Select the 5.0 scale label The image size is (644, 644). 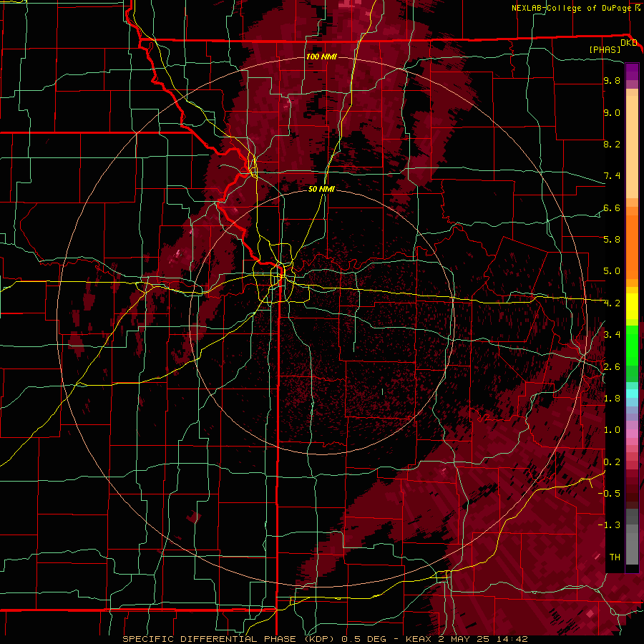pyautogui.click(x=612, y=271)
